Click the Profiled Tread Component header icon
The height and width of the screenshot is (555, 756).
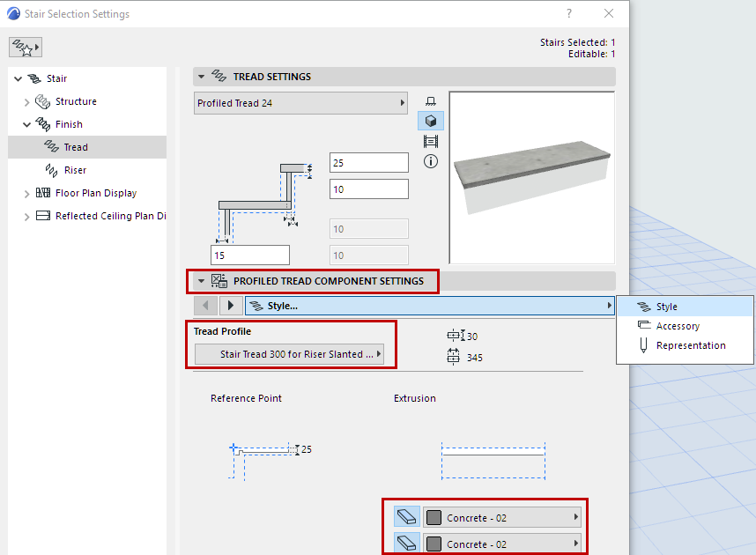click(x=219, y=281)
